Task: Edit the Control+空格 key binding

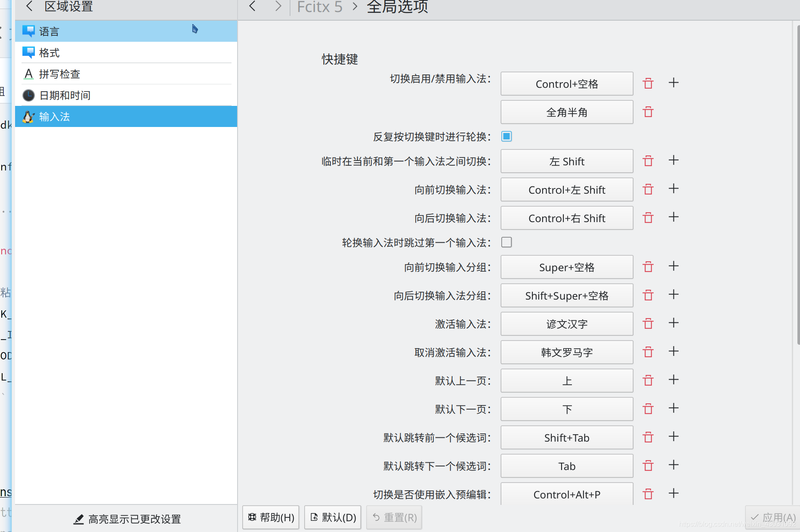Action: [567, 84]
